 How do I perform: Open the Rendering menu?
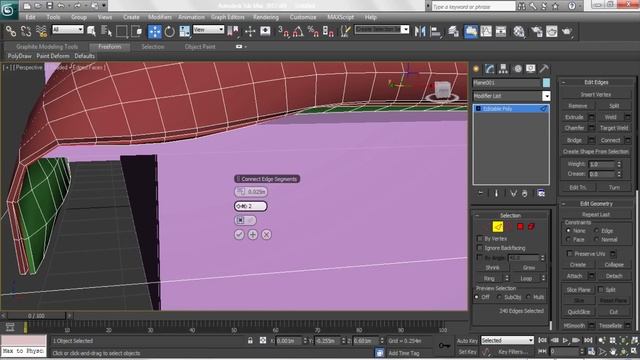[266, 17]
